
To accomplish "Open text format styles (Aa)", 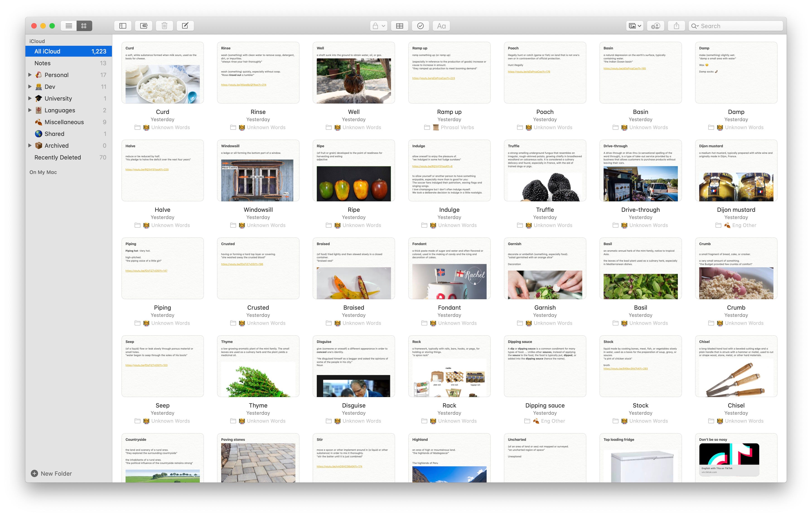I will pyautogui.click(x=441, y=26).
